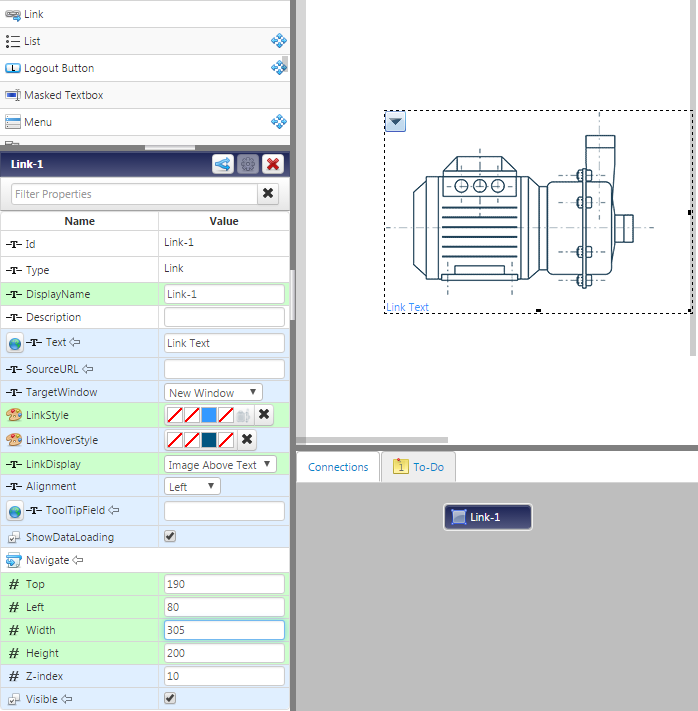Click the binding arrow next to ToolTipField
Screen dimensions: 698x711
(114, 510)
